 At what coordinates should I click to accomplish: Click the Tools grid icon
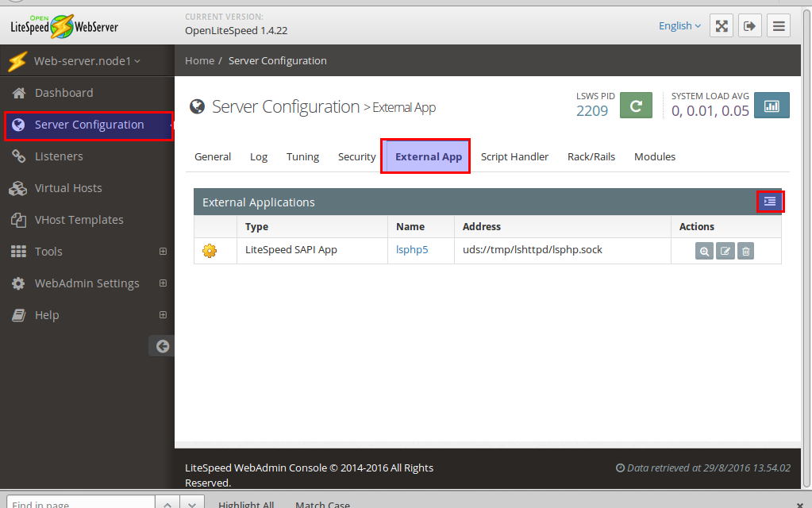[18, 252]
